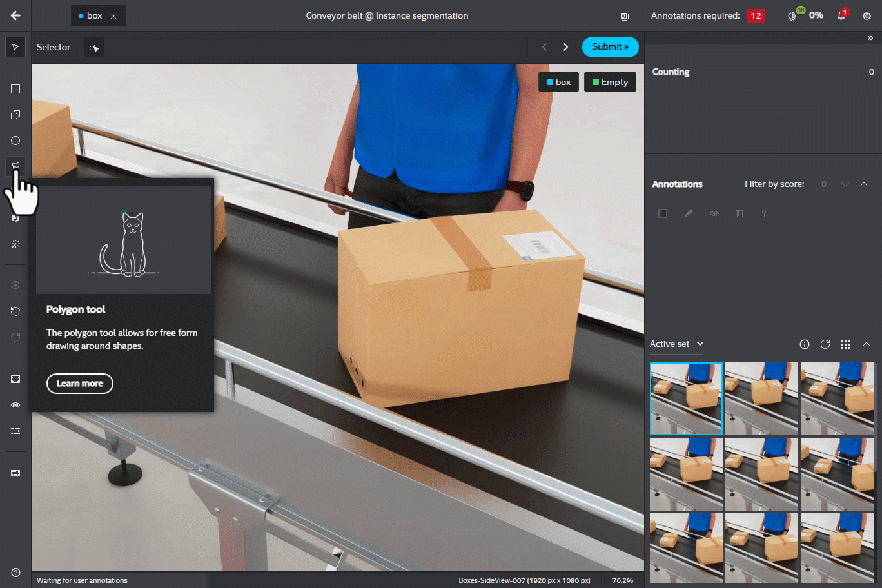The height and width of the screenshot is (588, 882).
Task: Select the bounding box drawing tool
Action: (15, 89)
